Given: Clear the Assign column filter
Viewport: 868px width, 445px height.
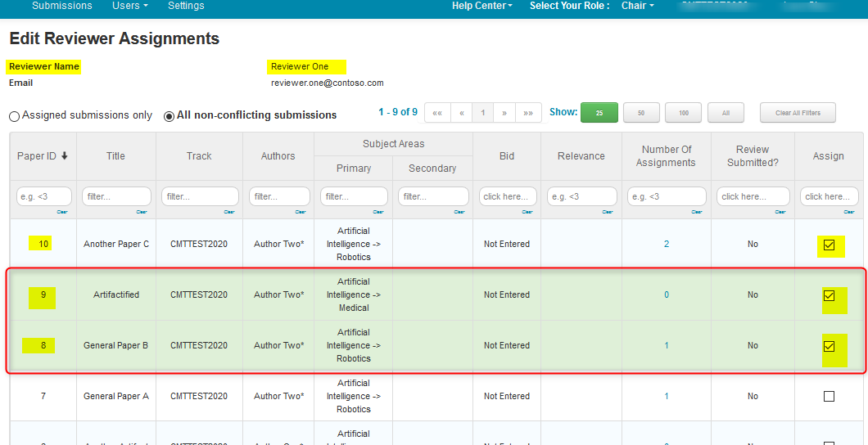Looking at the screenshot, I should tap(848, 212).
